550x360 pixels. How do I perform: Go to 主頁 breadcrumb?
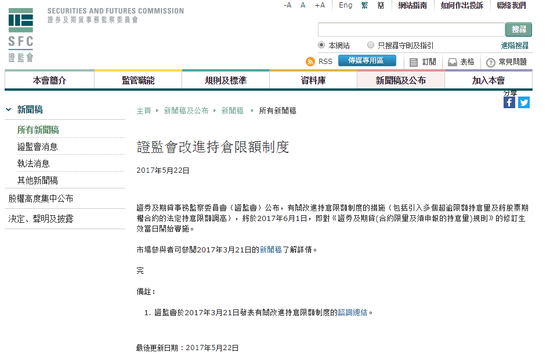(143, 111)
